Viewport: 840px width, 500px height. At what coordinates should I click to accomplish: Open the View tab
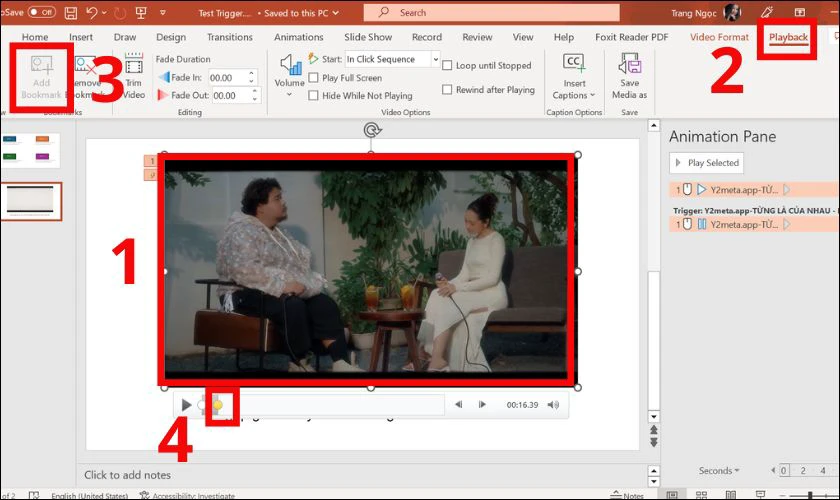pyautogui.click(x=523, y=37)
